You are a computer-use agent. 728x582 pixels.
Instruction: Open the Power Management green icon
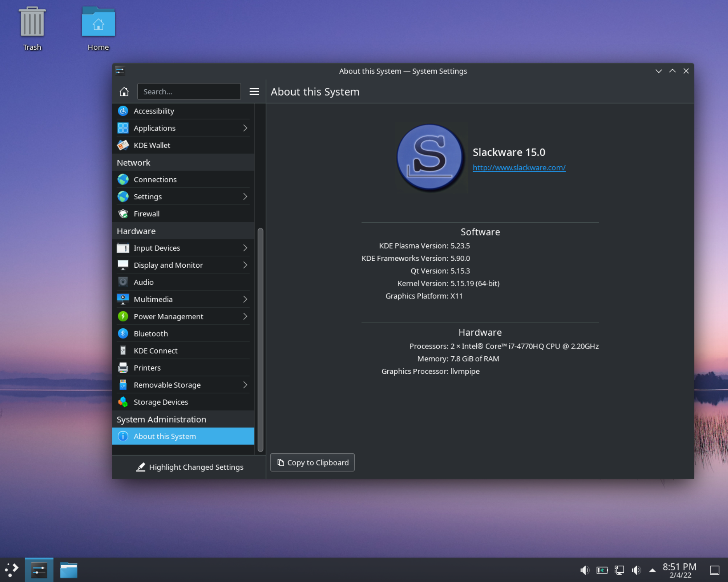(123, 316)
